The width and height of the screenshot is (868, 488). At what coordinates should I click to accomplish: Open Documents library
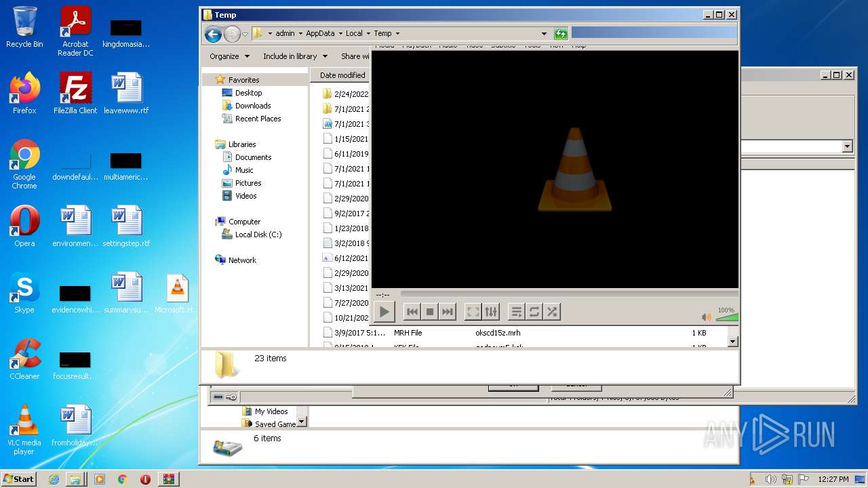[x=253, y=157]
